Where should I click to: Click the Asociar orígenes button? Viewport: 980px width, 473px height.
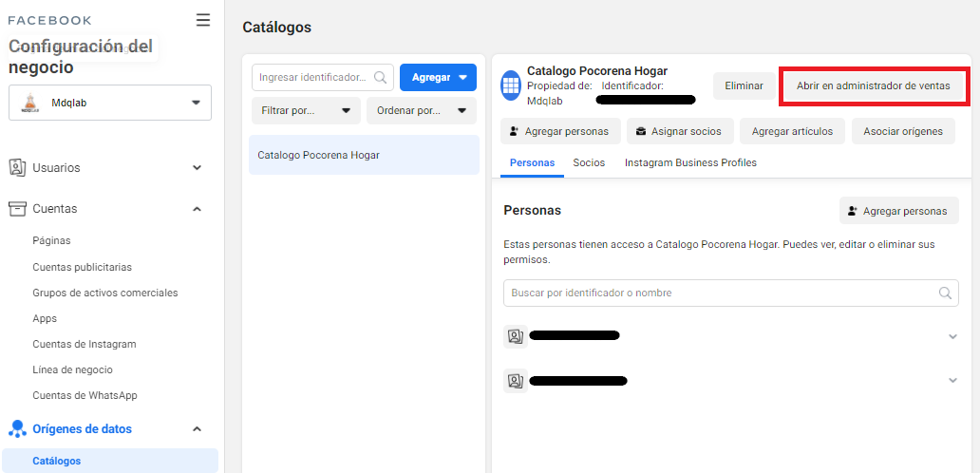(x=903, y=131)
